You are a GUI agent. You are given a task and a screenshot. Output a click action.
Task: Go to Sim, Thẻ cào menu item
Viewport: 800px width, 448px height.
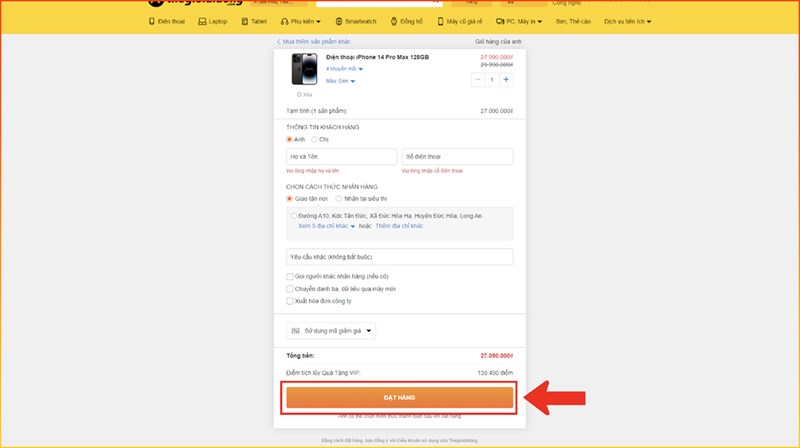pyautogui.click(x=573, y=21)
